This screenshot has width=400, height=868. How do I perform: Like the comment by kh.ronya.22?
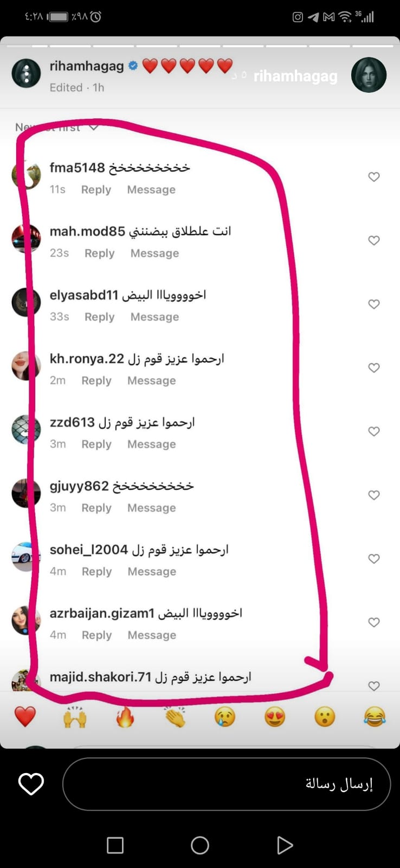click(x=374, y=368)
